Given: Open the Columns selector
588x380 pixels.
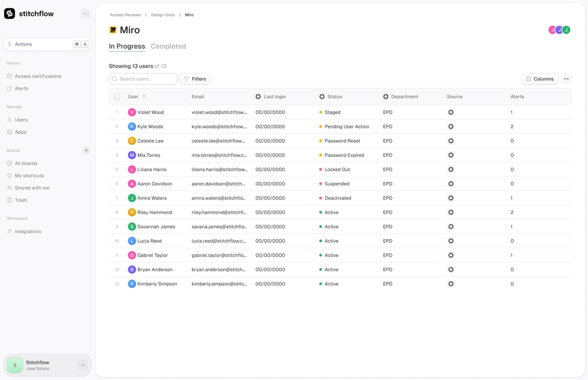Looking at the screenshot, I should (539, 78).
